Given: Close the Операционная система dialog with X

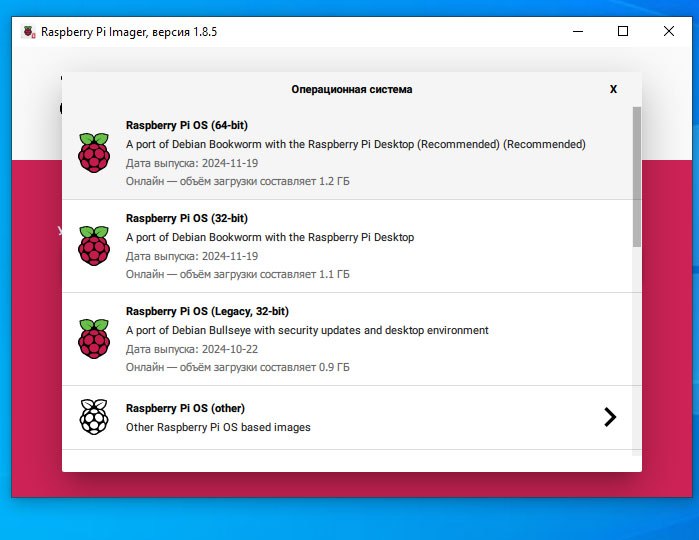Looking at the screenshot, I should pyautogui.click(x=613, y=89).
